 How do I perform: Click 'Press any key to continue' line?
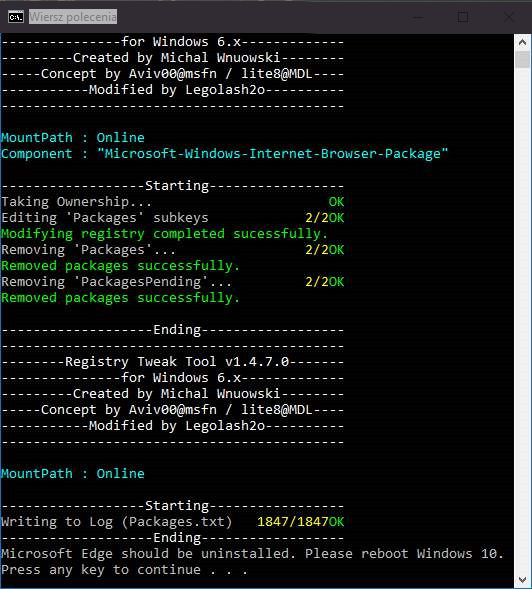click(x=124, y=570)
